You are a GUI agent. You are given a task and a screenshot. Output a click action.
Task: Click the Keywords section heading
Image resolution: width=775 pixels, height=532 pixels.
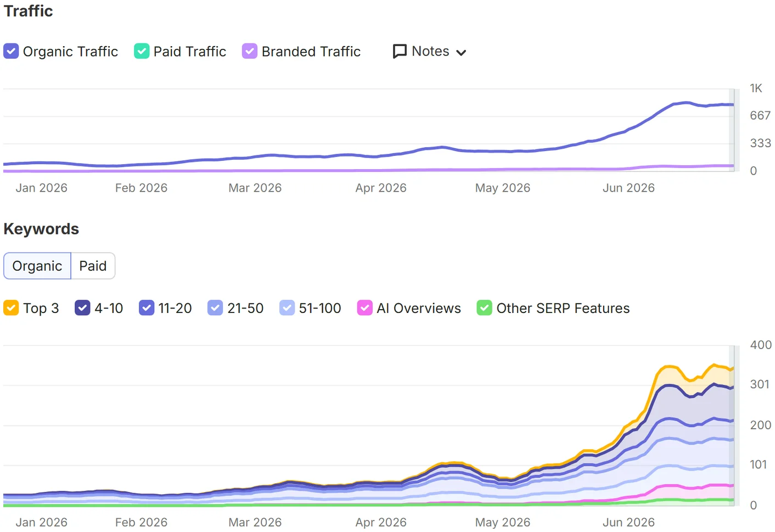[41, 229]
